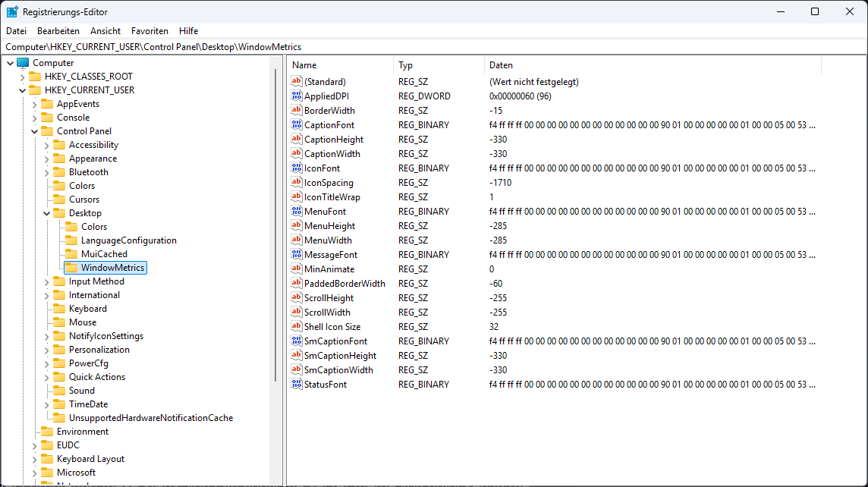Expand the HKEY_CLASSES_ROOT node
The width and height of the screenshot is (868, 487).
coord(24,76)
